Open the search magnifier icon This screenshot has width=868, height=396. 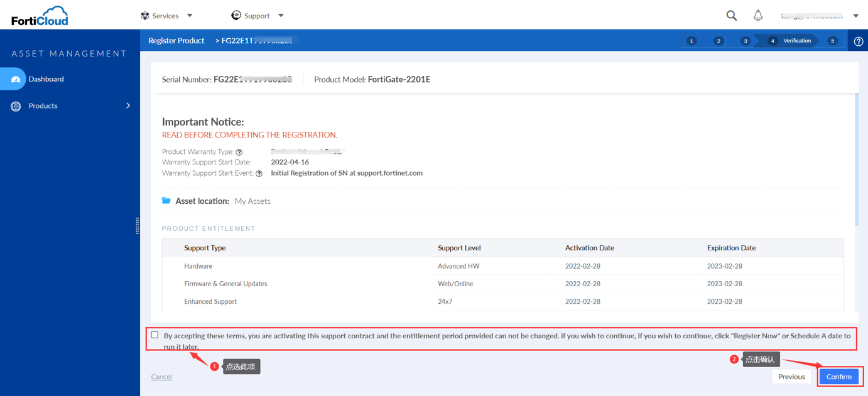pos(732,16)
